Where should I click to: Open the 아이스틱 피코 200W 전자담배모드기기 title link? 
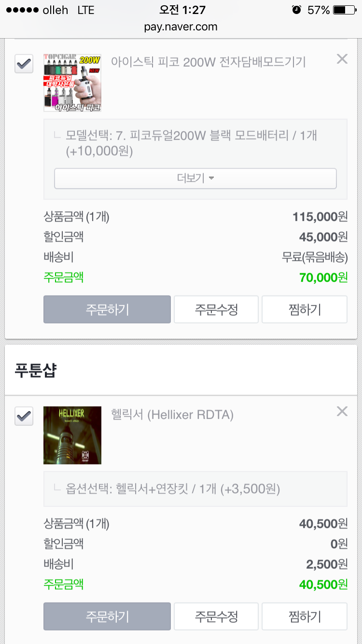(x=209, y=62)
